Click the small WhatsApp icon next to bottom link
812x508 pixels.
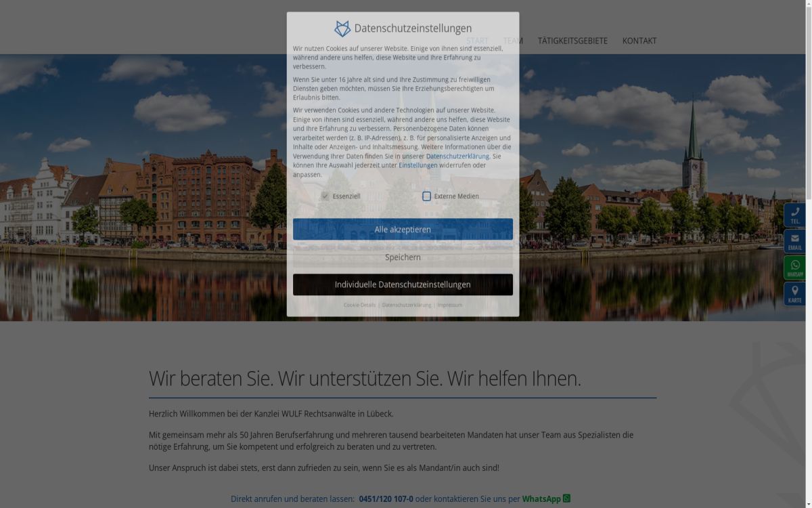coord(567,499)
